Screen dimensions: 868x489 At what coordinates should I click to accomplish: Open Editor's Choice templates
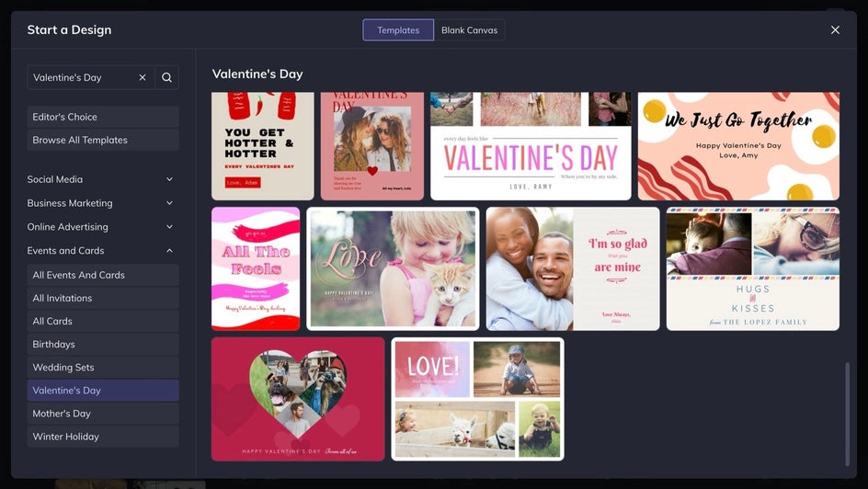(103, 117)
